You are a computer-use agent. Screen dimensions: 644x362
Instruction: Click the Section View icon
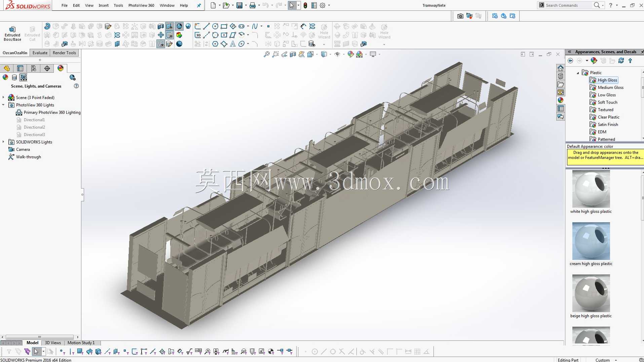click(293, 54)
